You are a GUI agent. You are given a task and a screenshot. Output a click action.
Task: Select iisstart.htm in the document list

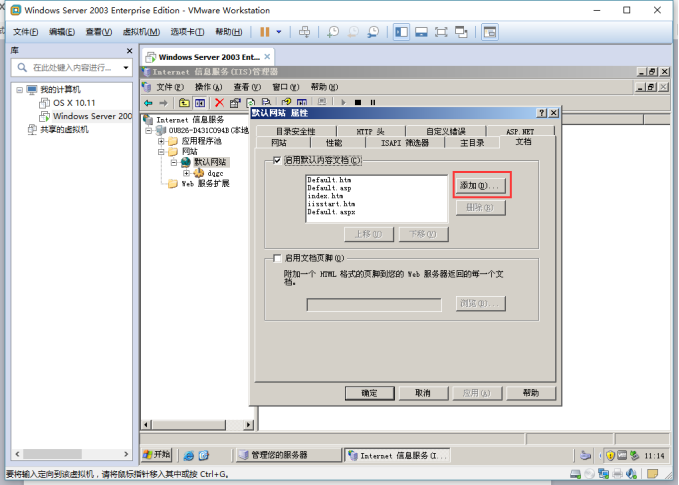click(326, 204)
